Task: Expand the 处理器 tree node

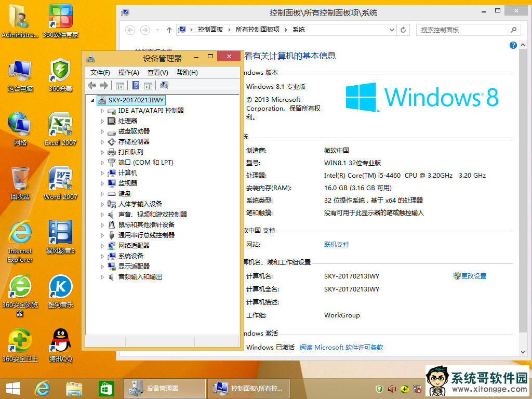Action: coord(103,121)
